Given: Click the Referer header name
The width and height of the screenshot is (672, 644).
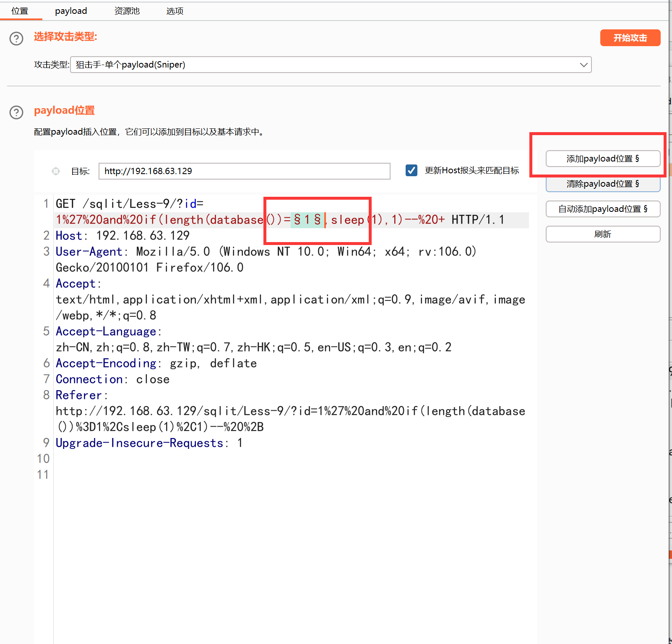Looking at the screenshot, I should [79, 395].
